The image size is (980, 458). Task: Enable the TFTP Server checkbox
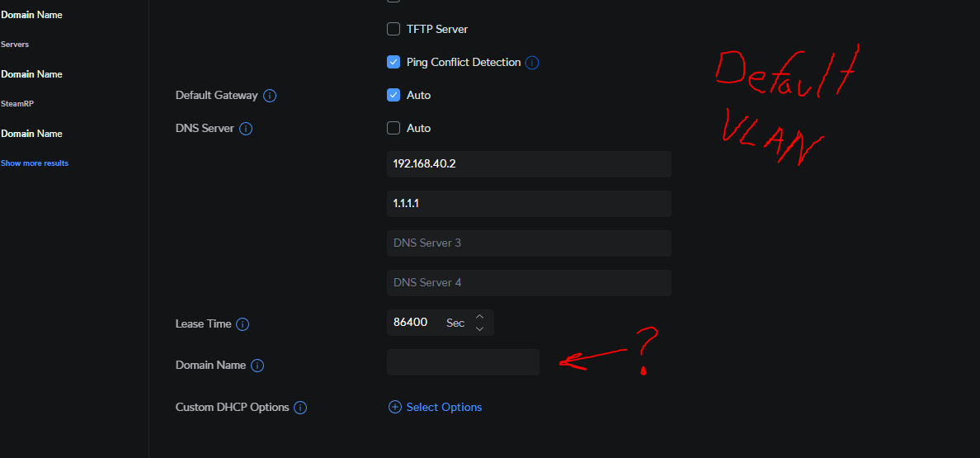coord(393,29)
